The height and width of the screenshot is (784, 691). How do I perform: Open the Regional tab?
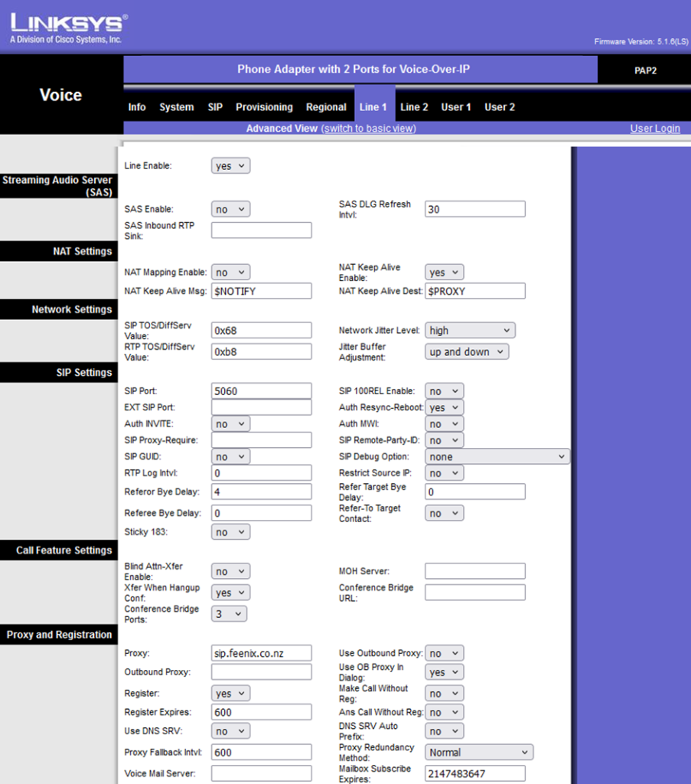(x=326, y=107)
